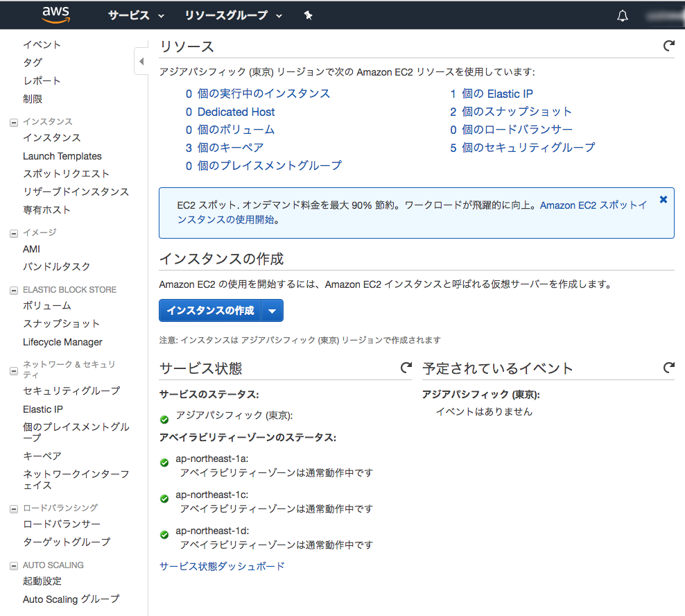Click the ap-northeast-1d green status icon

[x=164, y=535]
